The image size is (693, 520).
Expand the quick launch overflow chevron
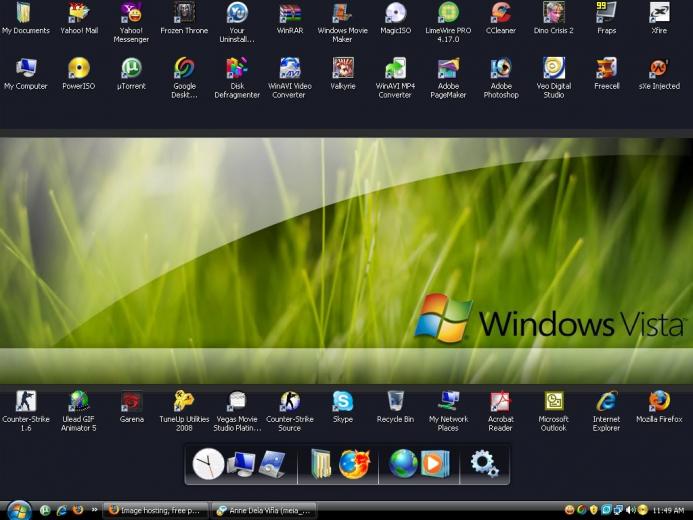pos(95,510)
